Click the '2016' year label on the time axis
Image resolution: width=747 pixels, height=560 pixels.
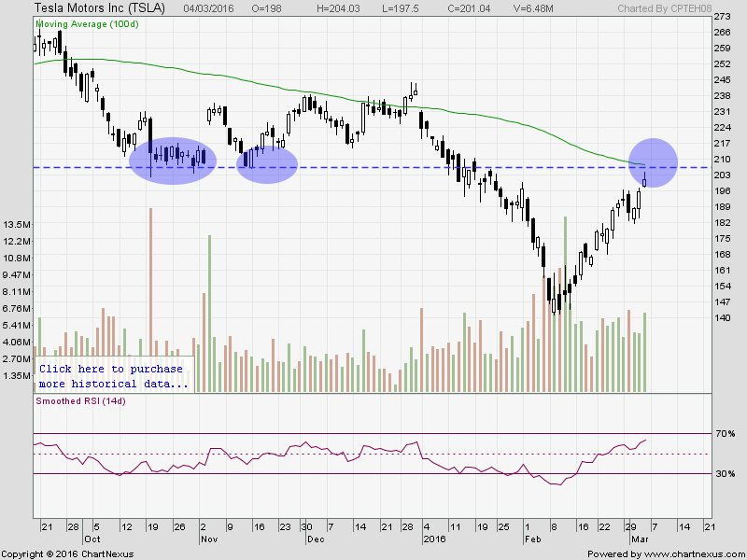434,539
